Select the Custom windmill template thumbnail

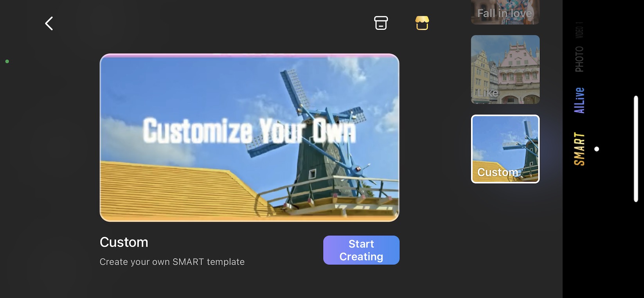pos(505,149)
